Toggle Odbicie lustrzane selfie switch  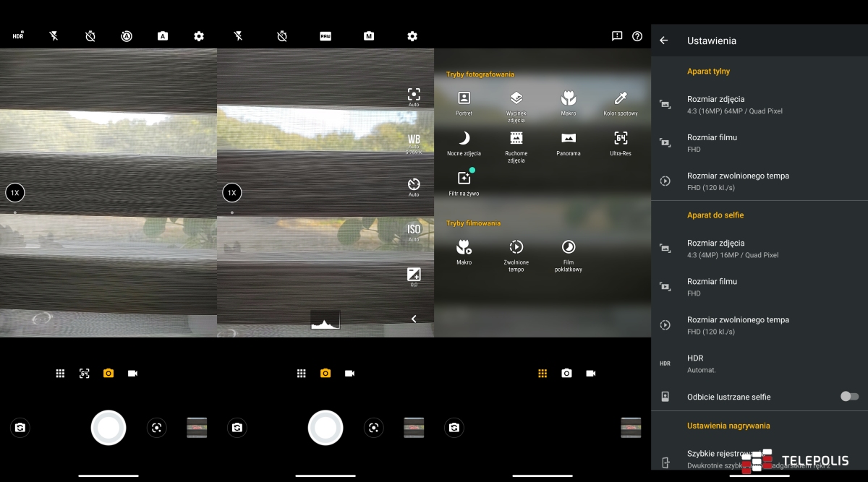point(849,397)
